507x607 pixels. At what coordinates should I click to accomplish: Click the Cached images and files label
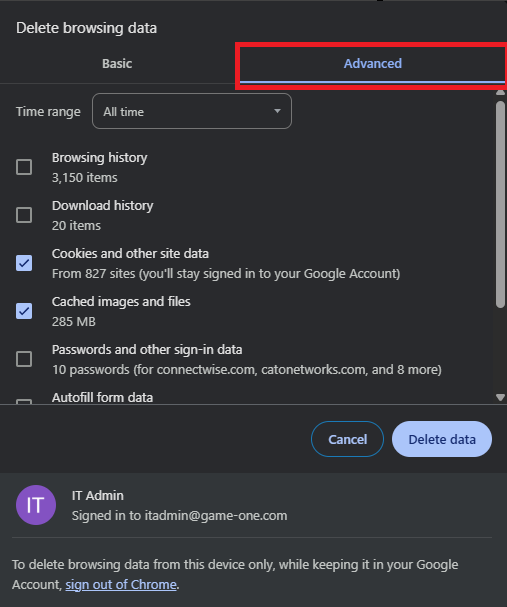121,302
